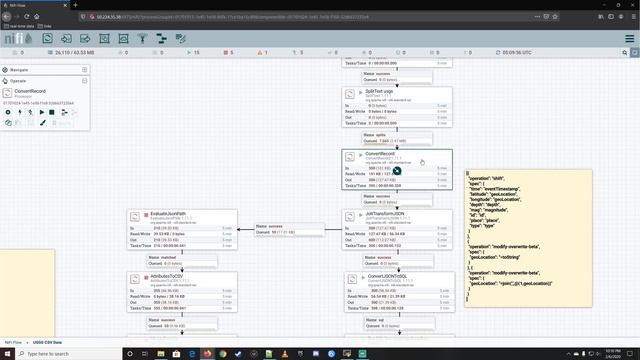Viewport: 640px width, 360px height.
Task: Click the queued data count 26,110 / 43.53 MB
Action: [x=71, y=53]
